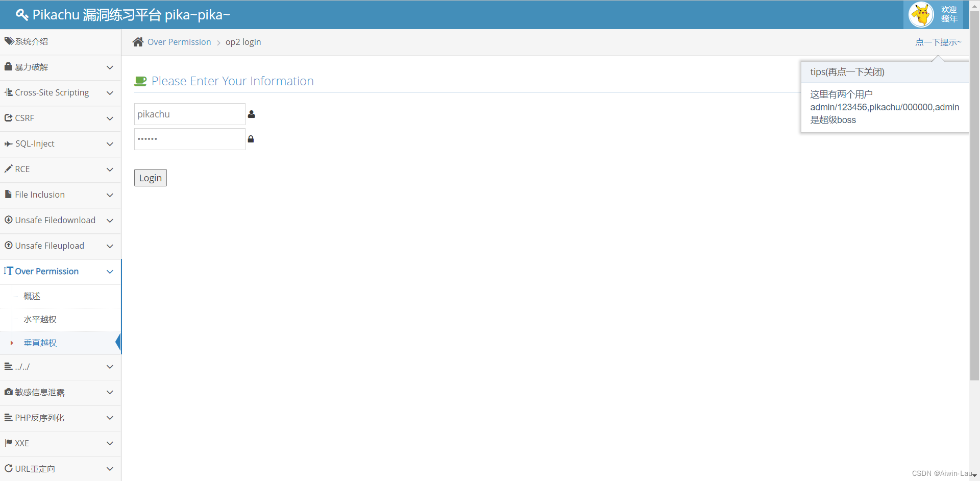
Task: Expand the Unsafe Filedownload chevron
Action: tap(110, 221)
